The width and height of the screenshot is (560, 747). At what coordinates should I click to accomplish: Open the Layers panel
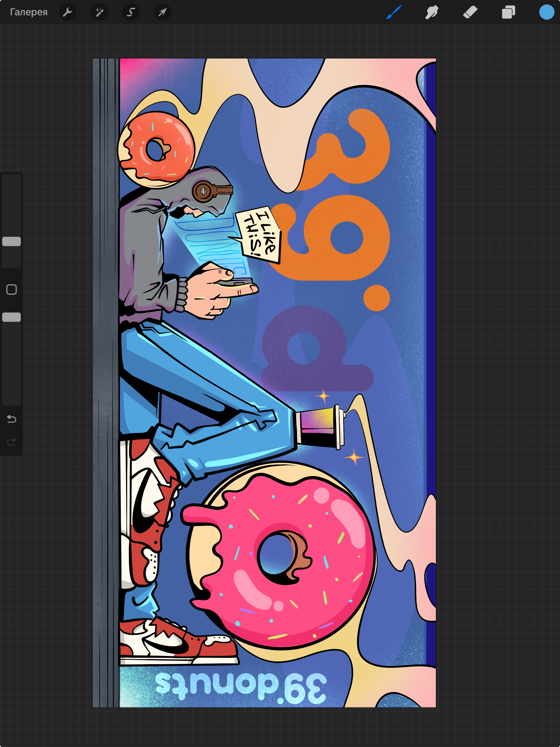tap(508, 12)
